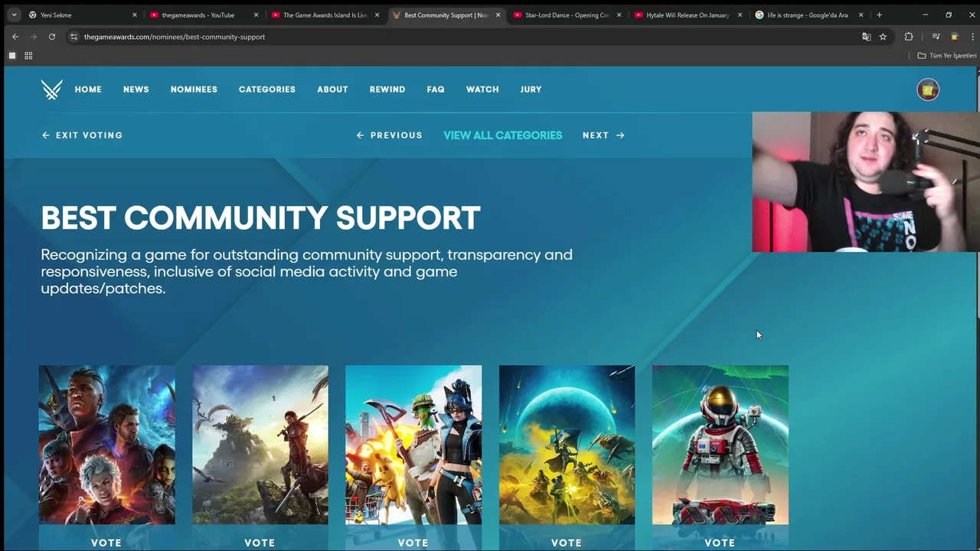The height and width of the screenshot is (551, 980).
Task: Open REWIND in site navigation
Action: pyautogui.click(x=387, y=90)
